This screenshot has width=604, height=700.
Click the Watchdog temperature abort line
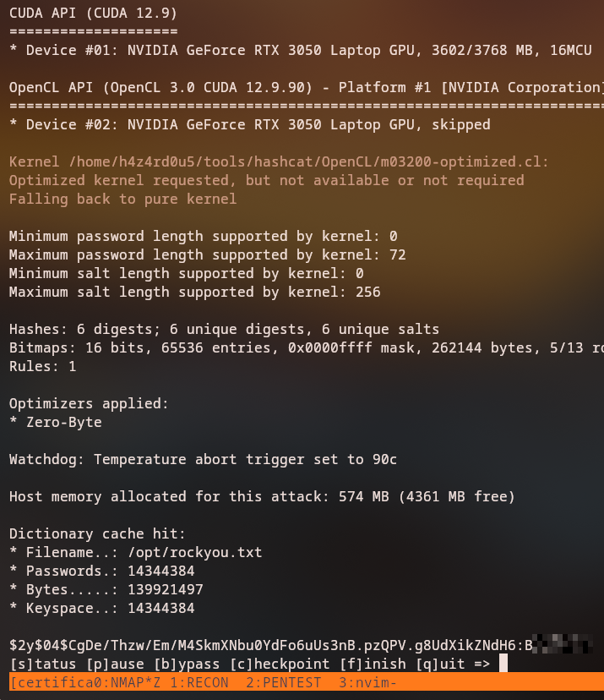pyautogui.click(x=203, y=460)
